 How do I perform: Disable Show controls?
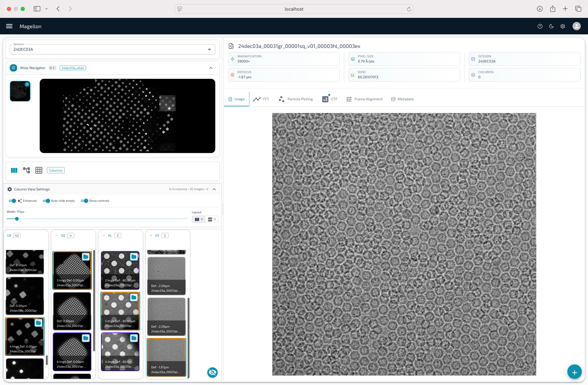click(85, 201)
